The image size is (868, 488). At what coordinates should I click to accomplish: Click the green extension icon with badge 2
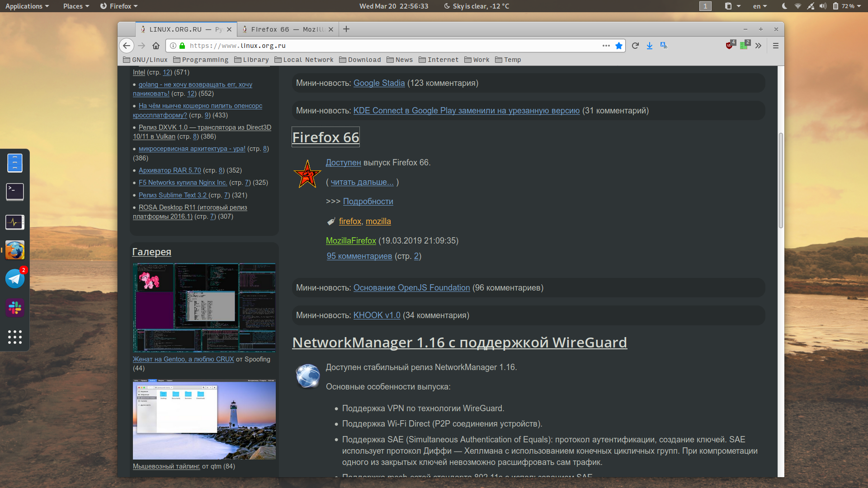[x=745, y=45]
